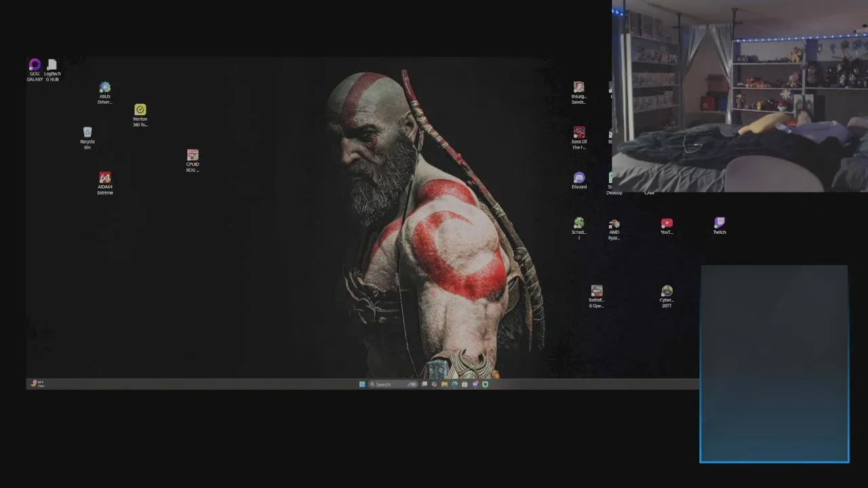Select the Sched... desktop shortcut
868x488 pixels.
coord(578,228)
